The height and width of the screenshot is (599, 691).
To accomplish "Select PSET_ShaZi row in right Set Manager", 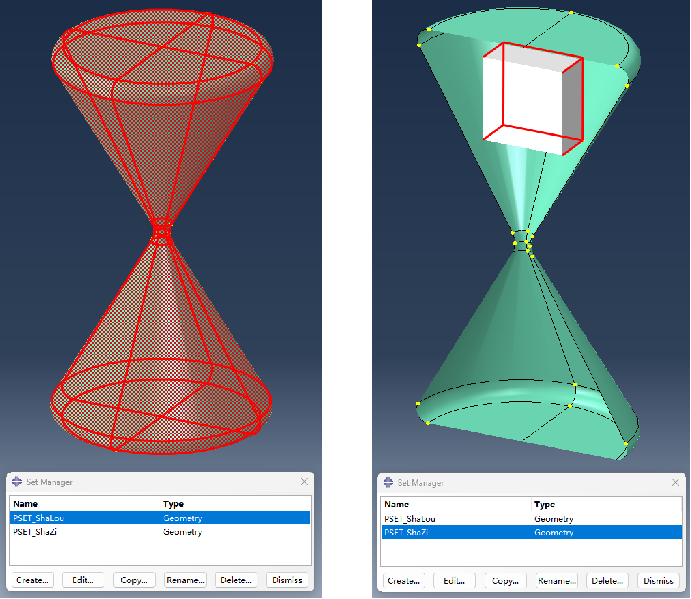I will (x=531, y=532).
